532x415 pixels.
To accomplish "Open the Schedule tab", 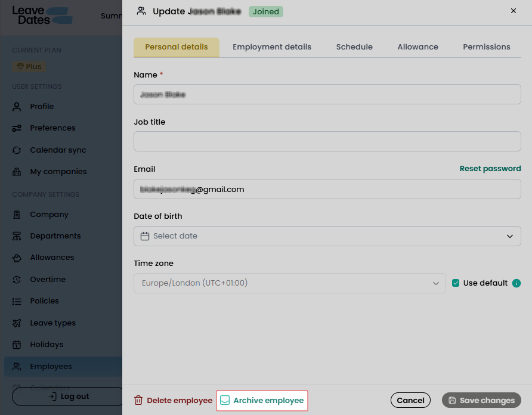I will coord(354,47).
